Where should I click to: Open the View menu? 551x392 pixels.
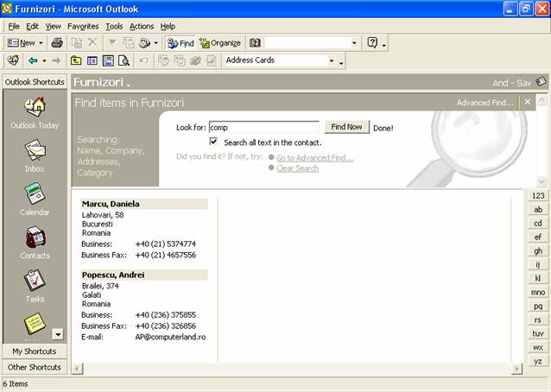coord(53,27)
